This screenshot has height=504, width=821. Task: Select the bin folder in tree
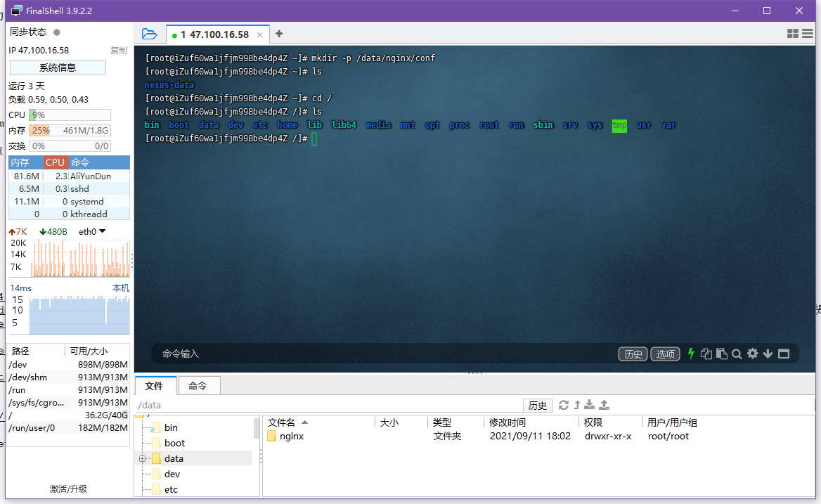[171, 427]
